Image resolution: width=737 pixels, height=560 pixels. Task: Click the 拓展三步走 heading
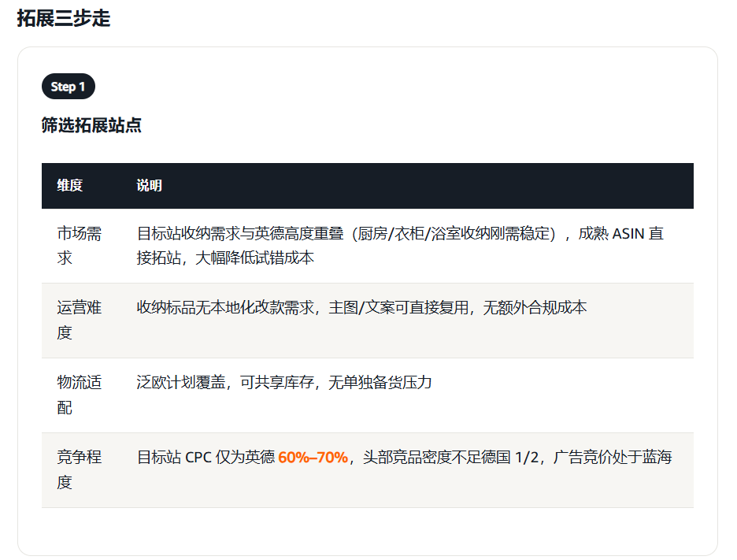[x=64, y=18]
